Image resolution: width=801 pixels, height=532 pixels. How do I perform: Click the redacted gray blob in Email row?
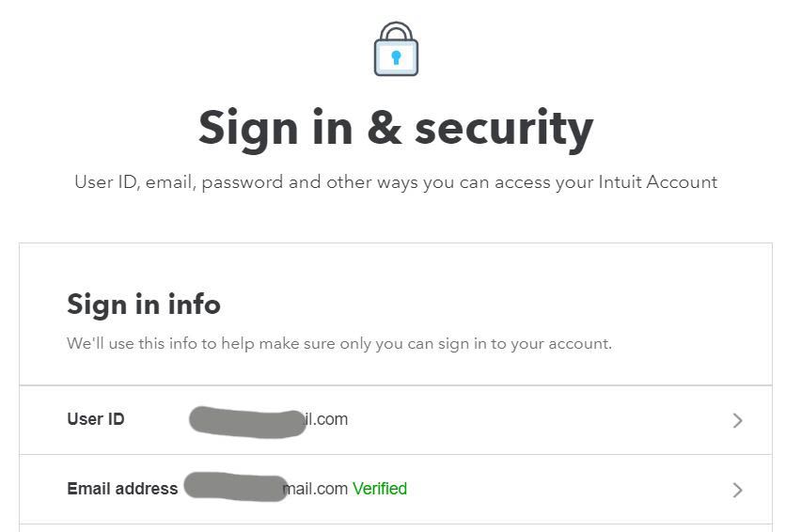pyautogui.click(x=235, y=488)
